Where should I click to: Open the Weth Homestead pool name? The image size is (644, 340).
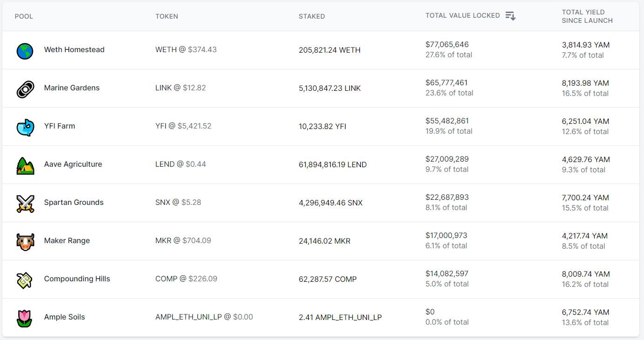click(74, 50)
